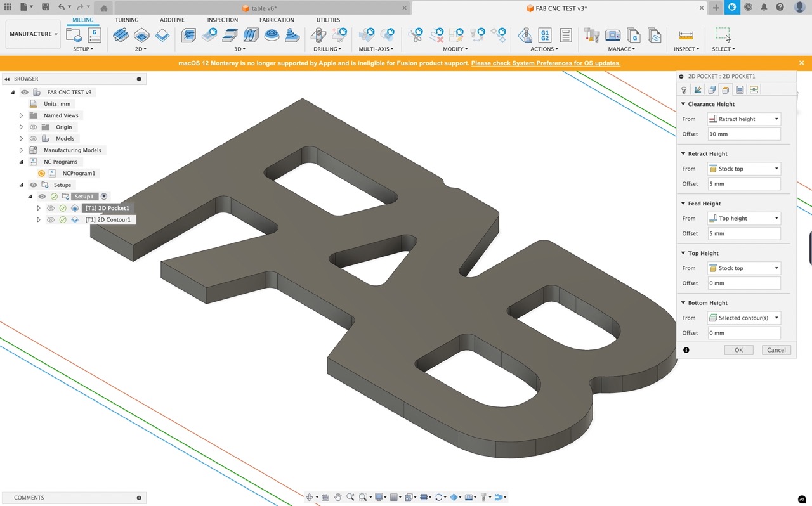Expand the Named Views tree node

coord(21,115)
